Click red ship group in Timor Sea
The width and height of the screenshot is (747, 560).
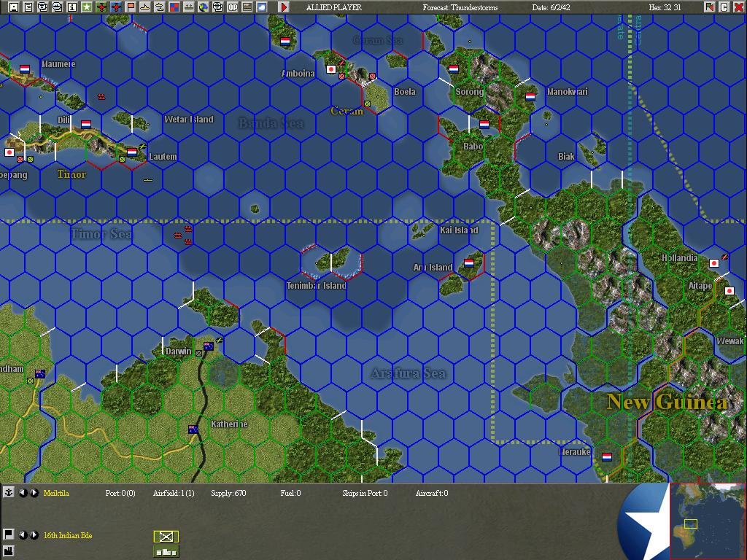(x=184, y=236)
